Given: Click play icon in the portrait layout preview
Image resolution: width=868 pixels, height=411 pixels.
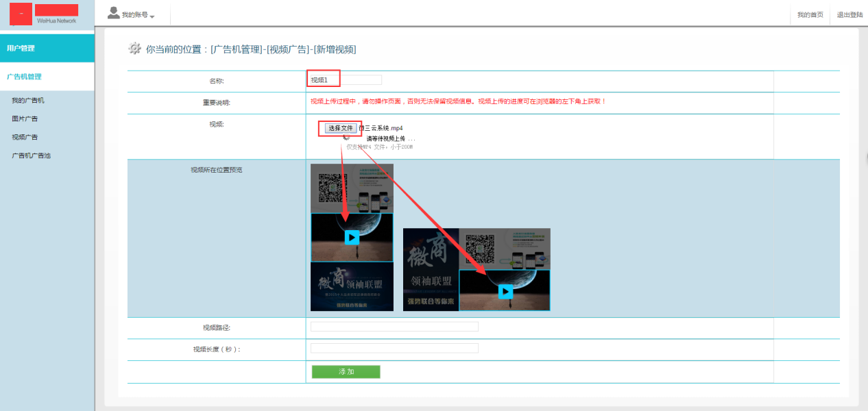Looking at the screenshot, I should coord(352,237).
